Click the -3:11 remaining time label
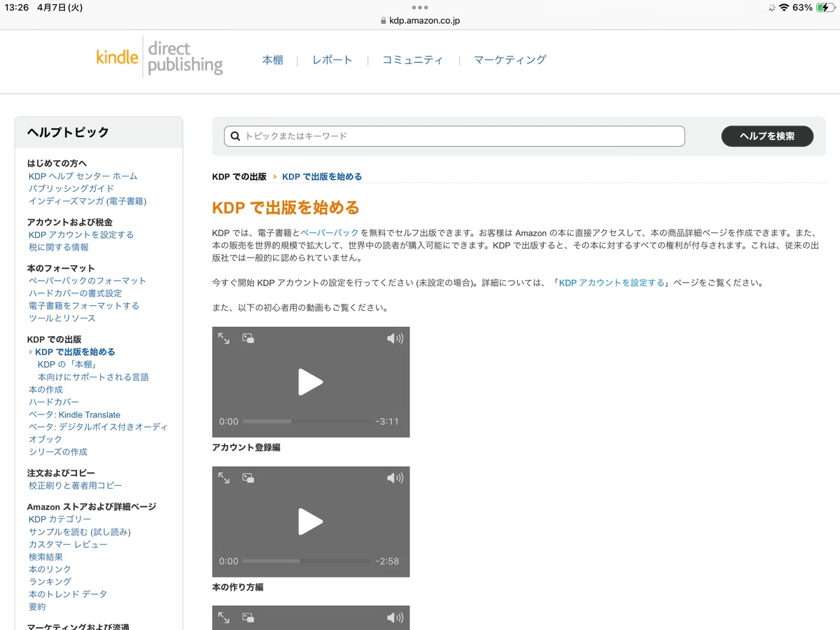This screenshot has height=630, width=840. (x=387, y=421)
